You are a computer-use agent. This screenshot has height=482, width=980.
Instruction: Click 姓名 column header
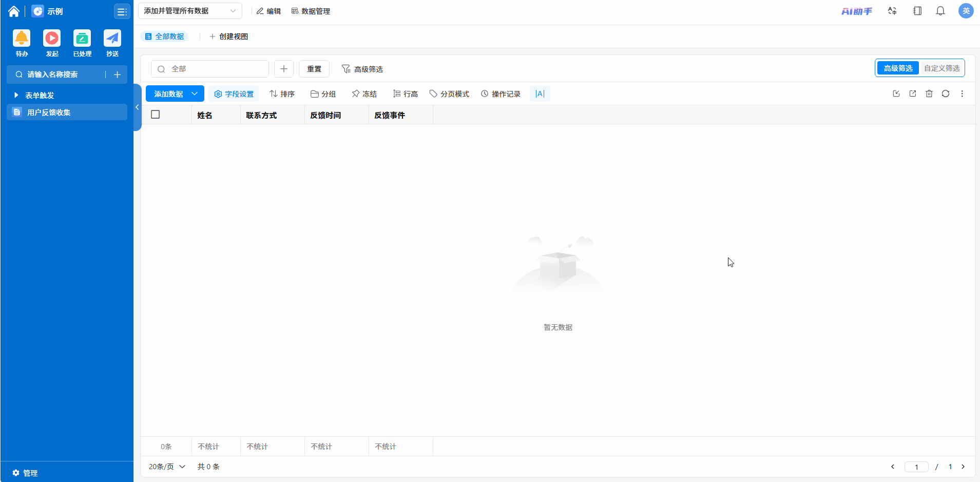[216, 115]
